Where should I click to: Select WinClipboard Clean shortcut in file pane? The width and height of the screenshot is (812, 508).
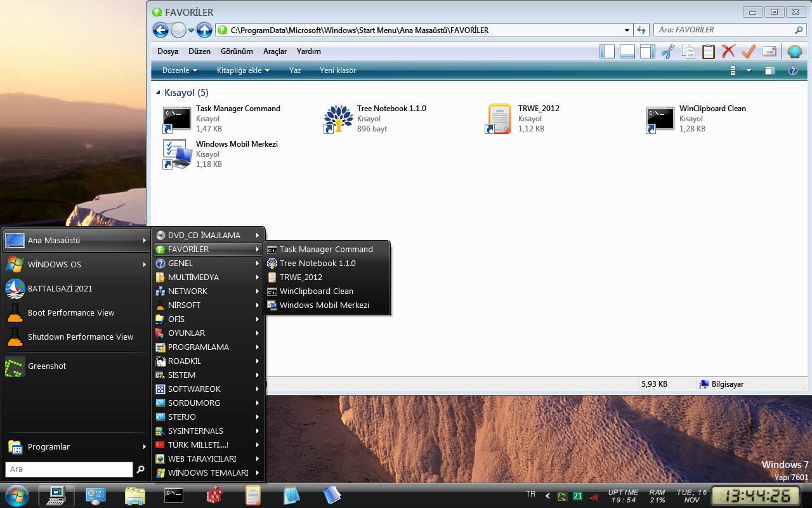697,119
